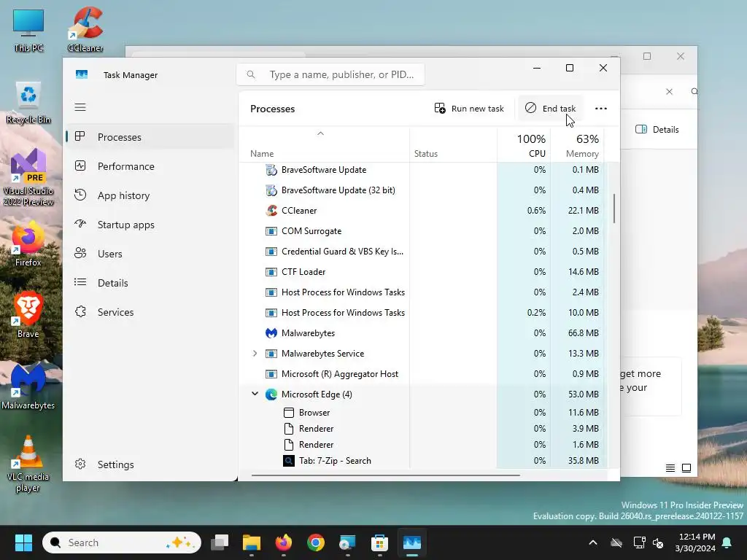747x560 pixels.
Task: Click the End task button
Action: pyautogui.click(x=550, y=109)
